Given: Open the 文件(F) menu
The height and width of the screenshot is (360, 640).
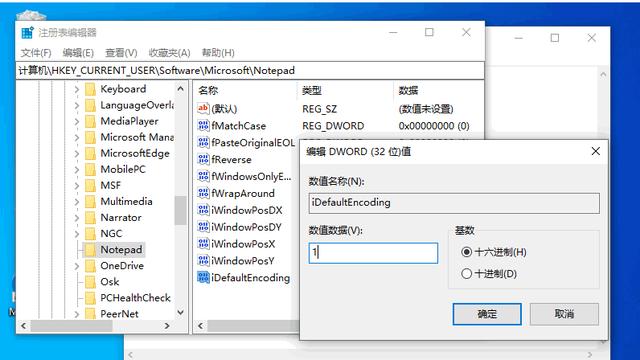Looking at the screenshot, I should coord(36,53).
